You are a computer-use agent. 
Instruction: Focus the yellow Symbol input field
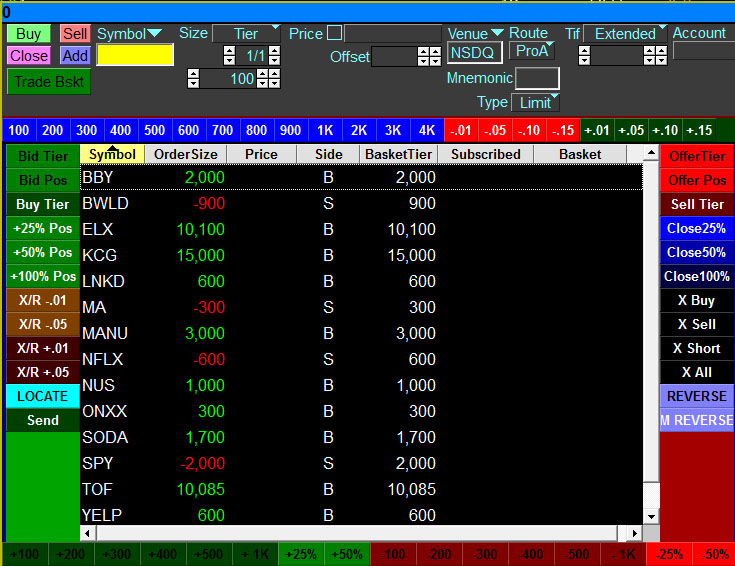point(135,55)
